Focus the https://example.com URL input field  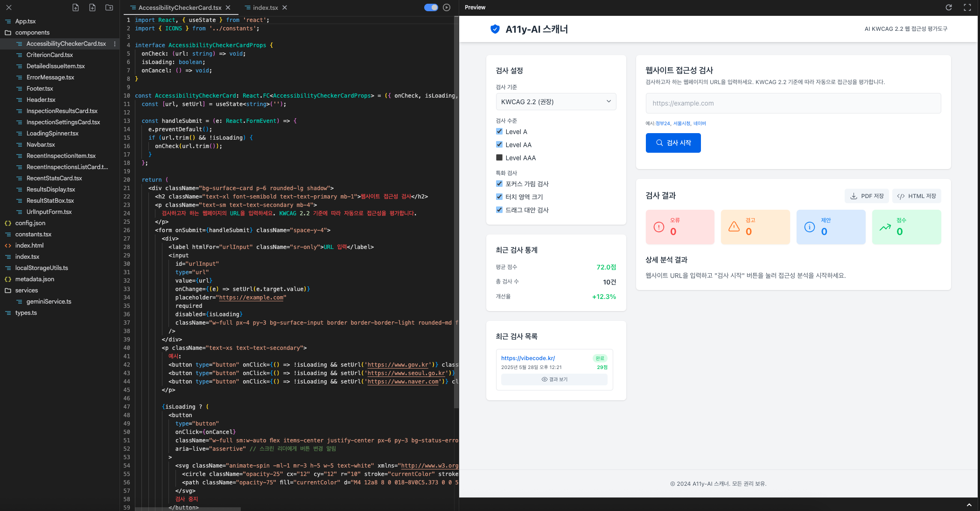pos(793,103)
